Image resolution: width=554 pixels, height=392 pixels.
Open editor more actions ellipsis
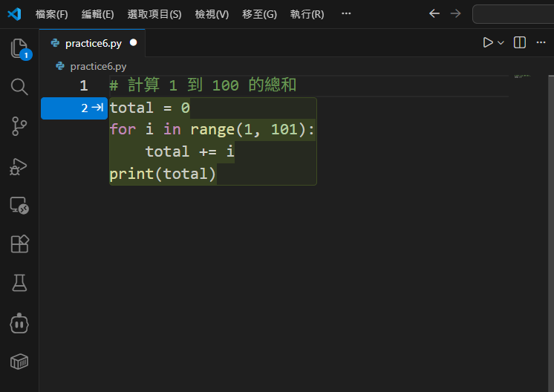(x=541, y=43)
